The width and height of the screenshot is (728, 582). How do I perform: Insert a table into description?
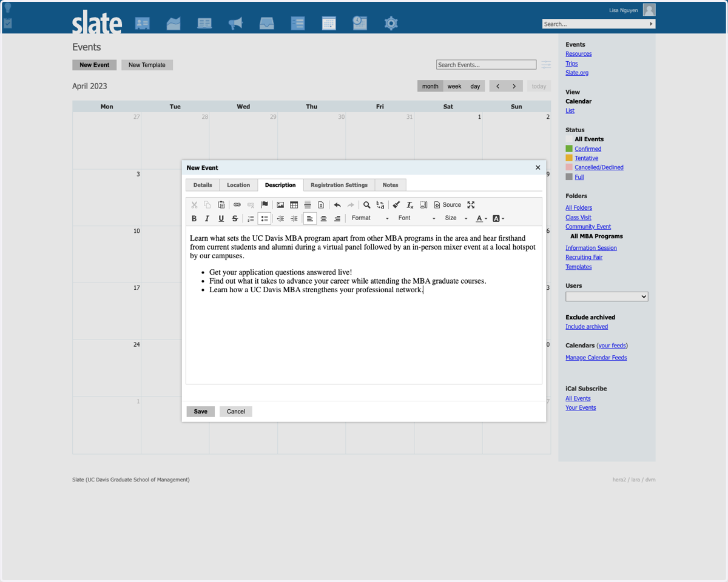pyautogui.click(x=294, y=205)
